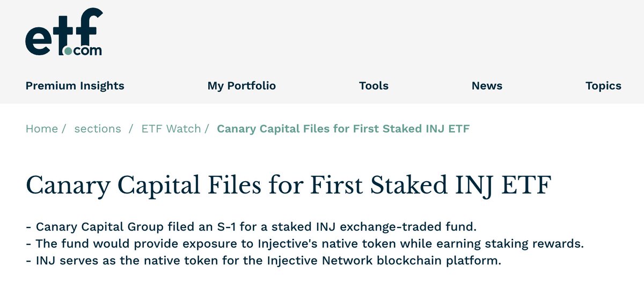Go to the Home breadcrumb link
Screen dimensions: 644x281
(x=42, y=129)
